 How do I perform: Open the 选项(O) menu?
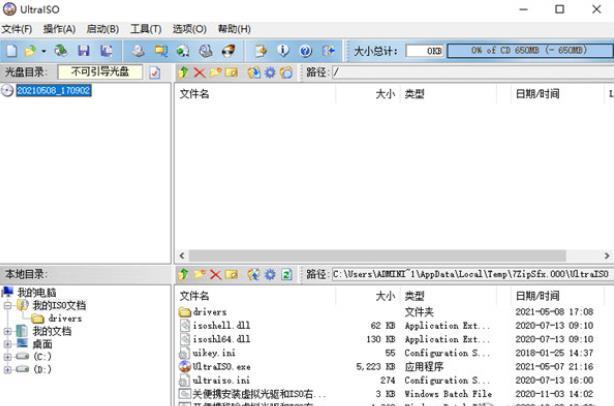(x=190, y=29)
